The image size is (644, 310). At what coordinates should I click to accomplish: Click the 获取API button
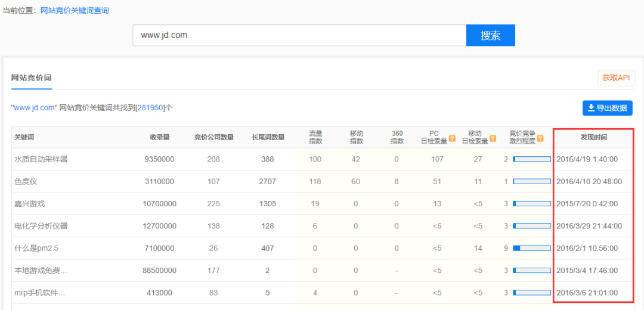[x=616, y=79]
